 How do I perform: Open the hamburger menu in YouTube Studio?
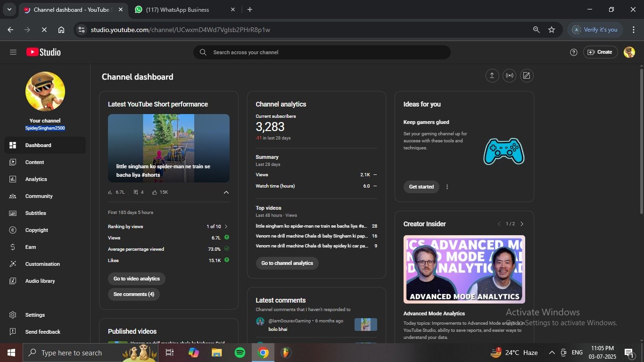pos(13,52)
